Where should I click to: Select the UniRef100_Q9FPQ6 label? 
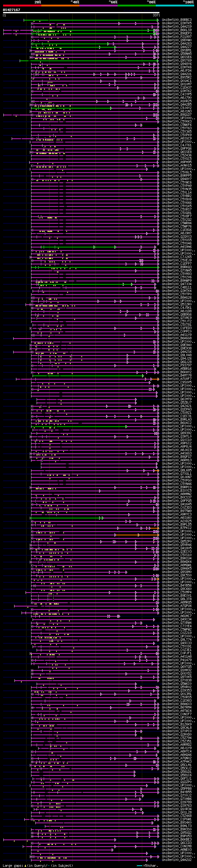pos(177,149)
